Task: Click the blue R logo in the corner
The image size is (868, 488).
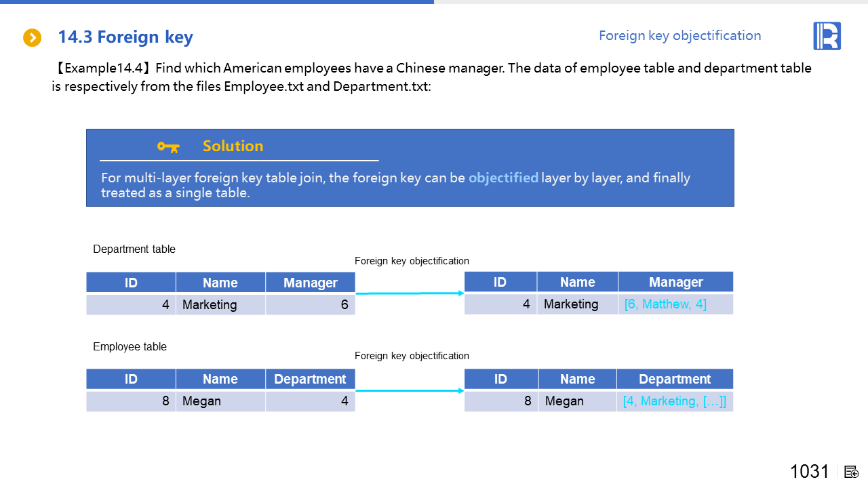Action: [827, 36]
